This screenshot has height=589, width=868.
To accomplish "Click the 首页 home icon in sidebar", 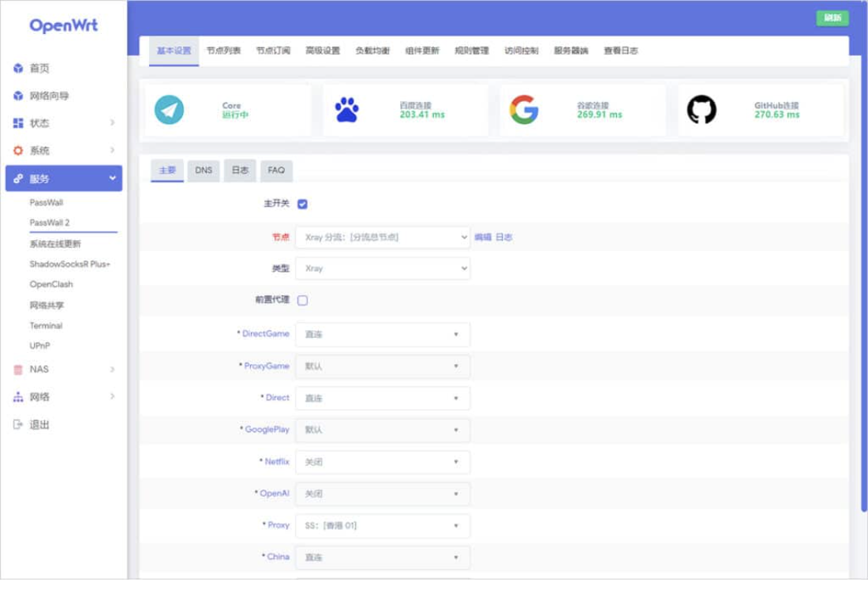I will coord(18,69).
